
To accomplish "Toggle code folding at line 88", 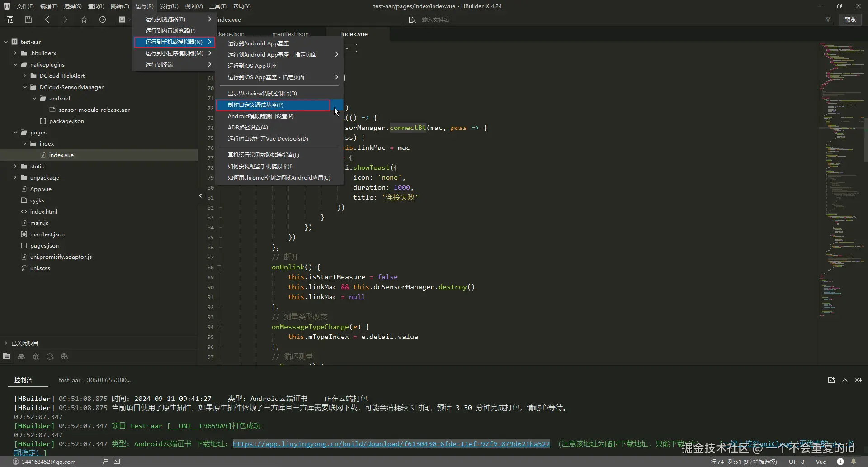I will pos(219,267).
